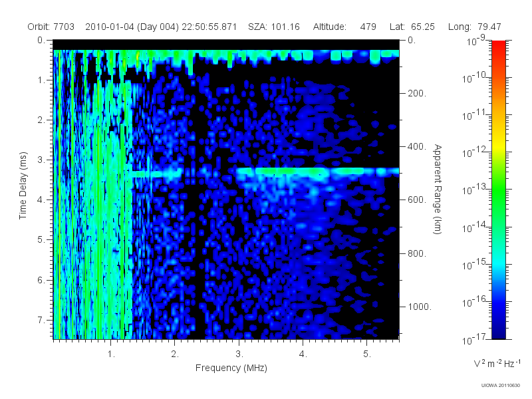Click the green region of the color scale
532x399 pixels.
pos(498,197)
